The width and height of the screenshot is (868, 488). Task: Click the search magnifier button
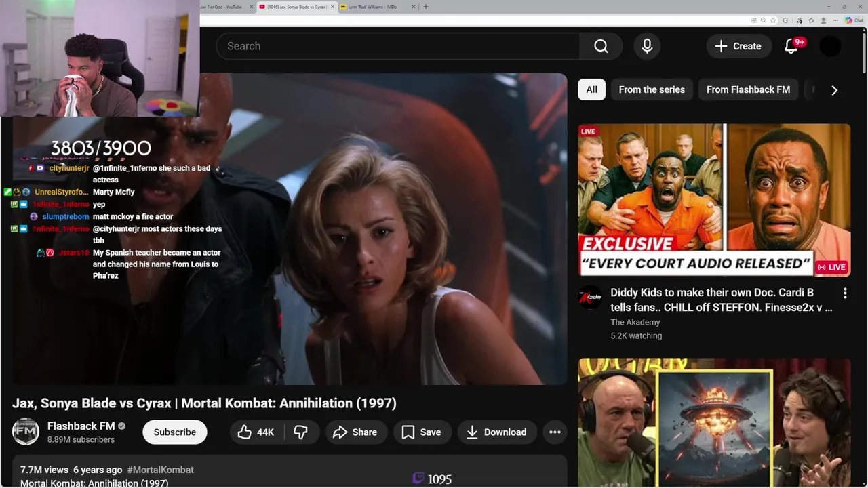point(601,46)
